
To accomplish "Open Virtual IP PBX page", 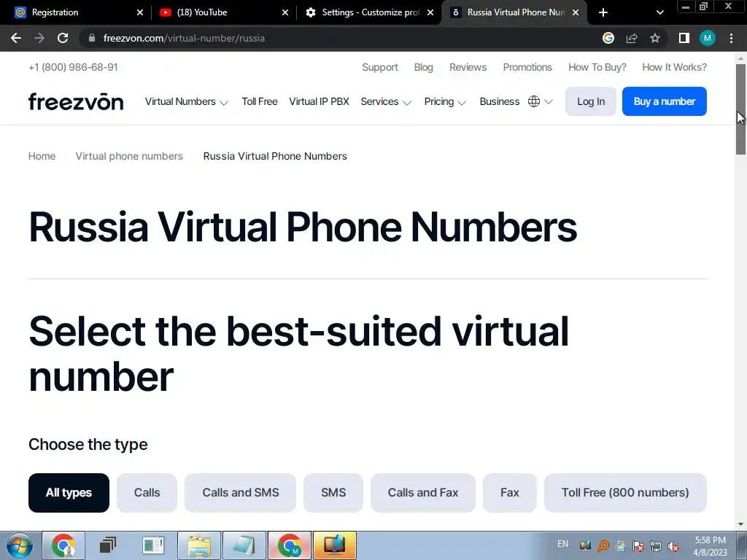I will pyautogui.click(x=319, y=101).
